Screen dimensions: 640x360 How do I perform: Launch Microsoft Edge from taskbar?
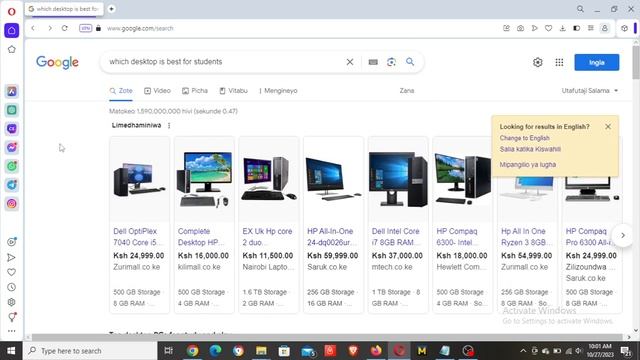coord(216,351)
